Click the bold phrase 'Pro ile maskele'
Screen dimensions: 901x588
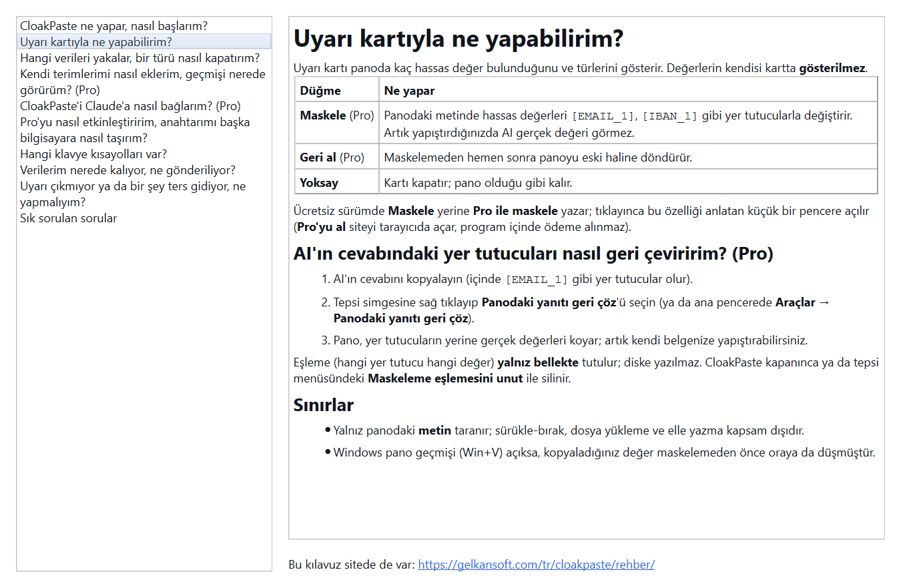515,211
